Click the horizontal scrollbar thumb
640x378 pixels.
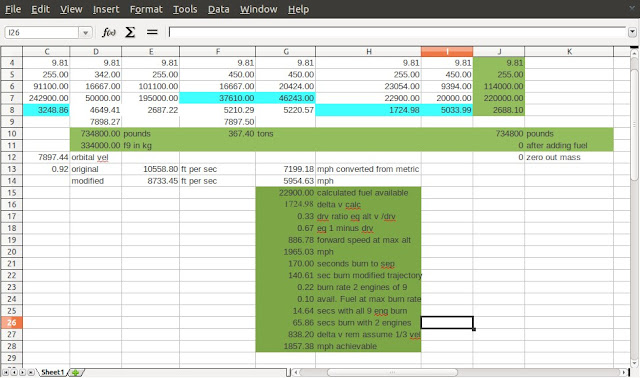pos(392,372)
